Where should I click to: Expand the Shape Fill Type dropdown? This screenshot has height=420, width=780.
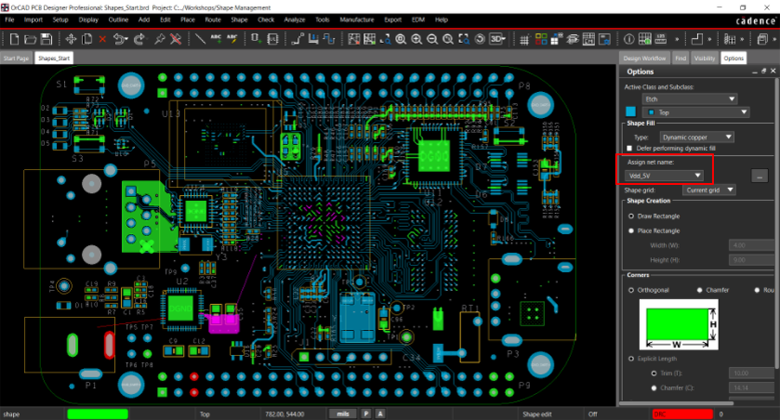[x=697, y=136]
